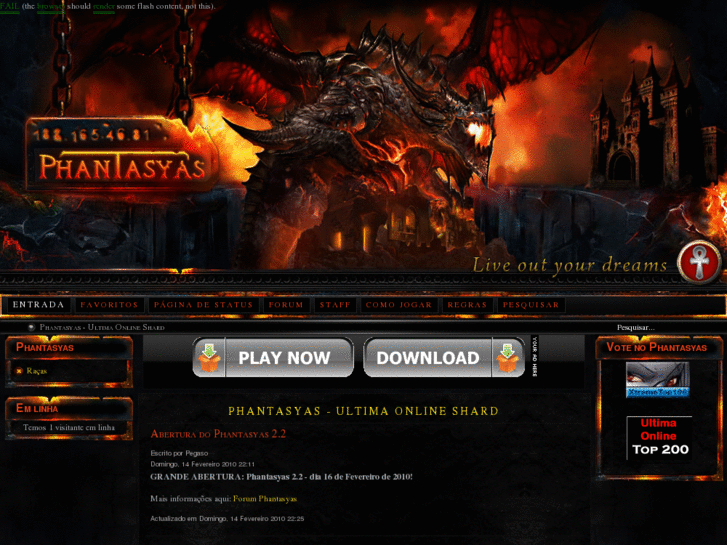This screenshot has width=727, height=545.
Task: Open the Staff menu item
Action: click(x=335, y=305)
